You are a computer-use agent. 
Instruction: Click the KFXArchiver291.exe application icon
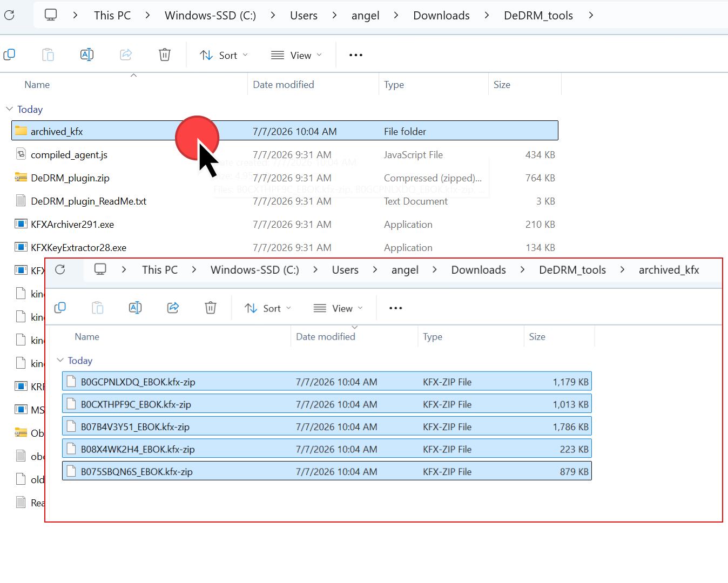[x=21, y=224]
